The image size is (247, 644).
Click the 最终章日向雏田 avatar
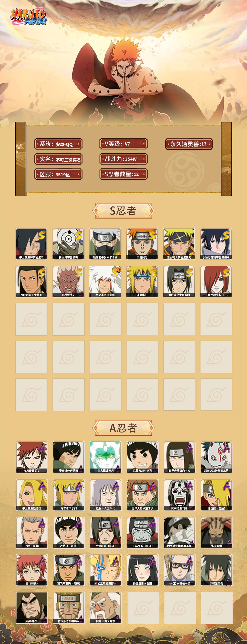click(x=142, y=570)
